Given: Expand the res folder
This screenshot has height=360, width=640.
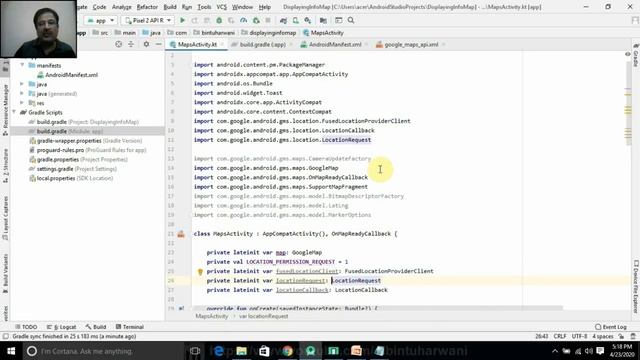Looking at the screenshot, I should [22, 102].
